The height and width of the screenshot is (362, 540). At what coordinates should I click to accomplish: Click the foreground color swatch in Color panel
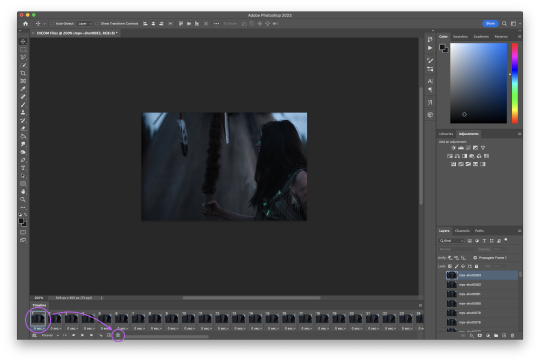[443, 48]
